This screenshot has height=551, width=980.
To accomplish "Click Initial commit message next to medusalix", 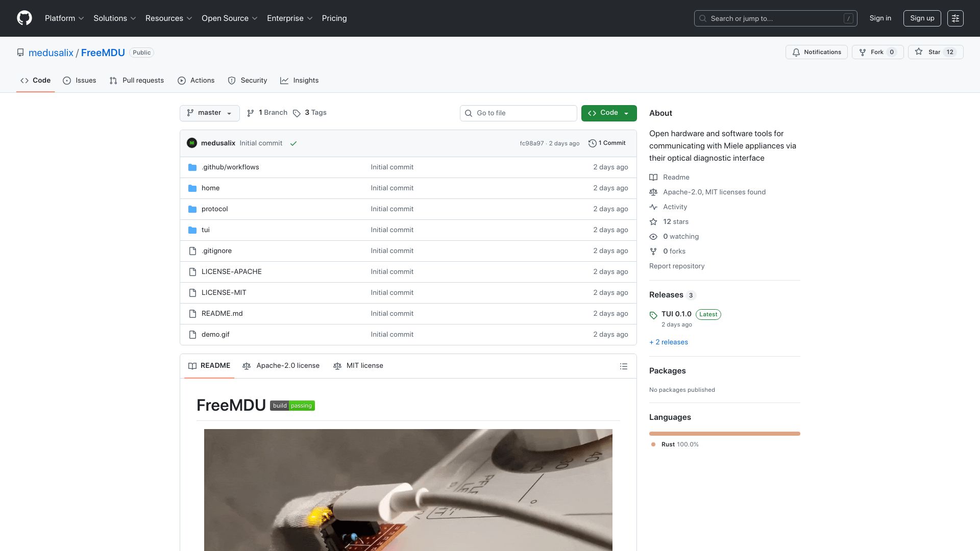I will pos(261,143).
